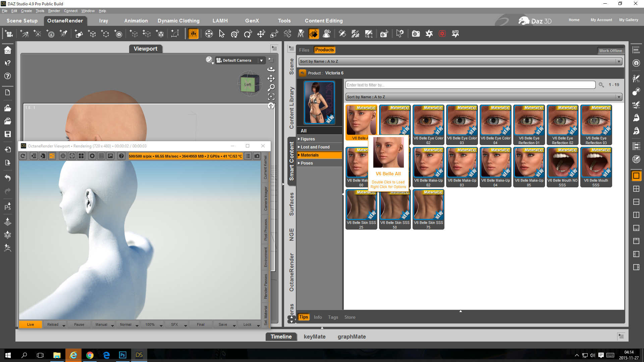This screenshot has width=644, height=362.
Task: Click the grid icon in OctaneRender Viewport
Action: point(101,156)
